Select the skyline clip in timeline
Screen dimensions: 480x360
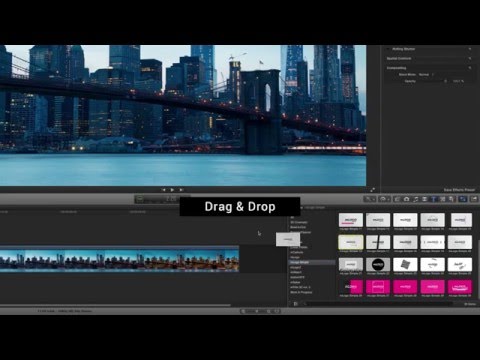coord(119,259)
